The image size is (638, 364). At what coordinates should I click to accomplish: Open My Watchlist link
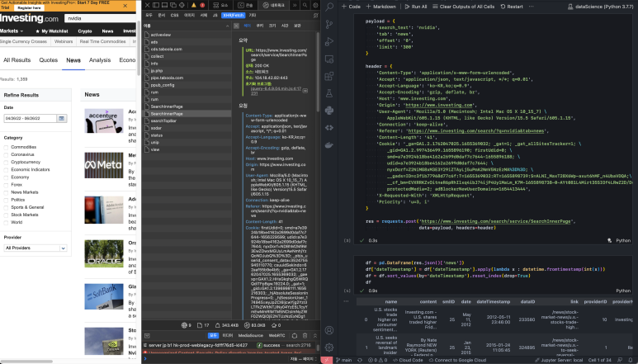tap(52, 31)
